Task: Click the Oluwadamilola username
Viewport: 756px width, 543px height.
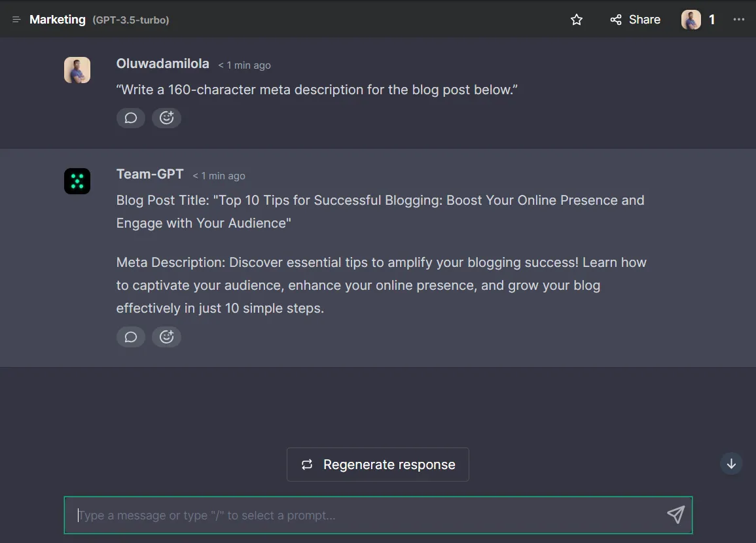Action: pyautogui.click(x=162, y=63)
